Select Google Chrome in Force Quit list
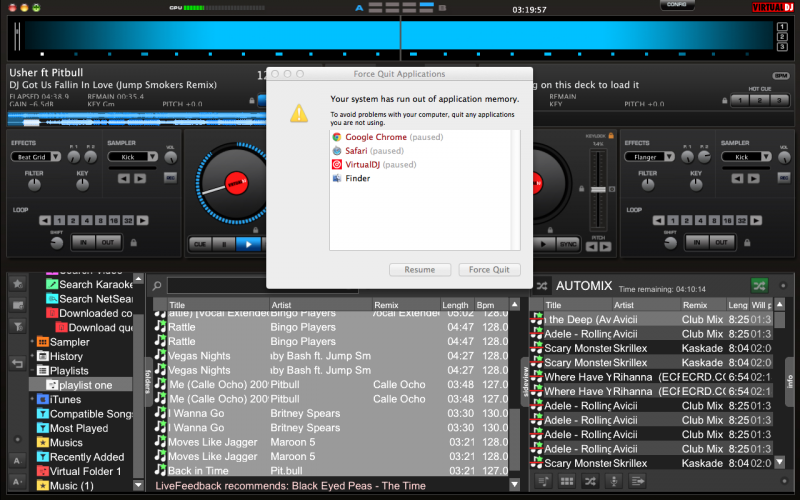The height and width of the screenshot is (500, 800). 388,137
